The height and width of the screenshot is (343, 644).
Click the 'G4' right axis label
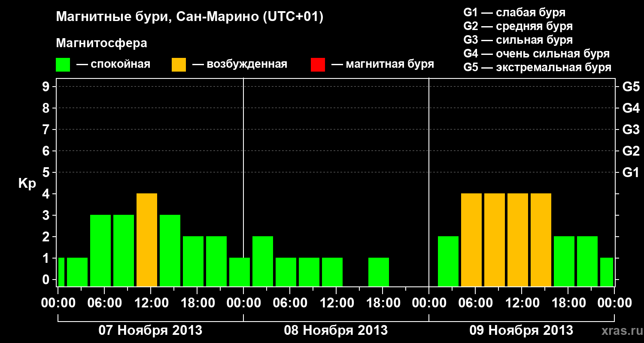pos(631,108)
